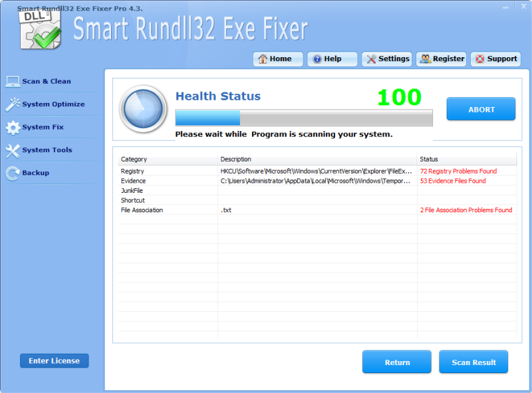532x393 pixels.
Task: Click the green 100 health score
Action: [x=400, y=97]
